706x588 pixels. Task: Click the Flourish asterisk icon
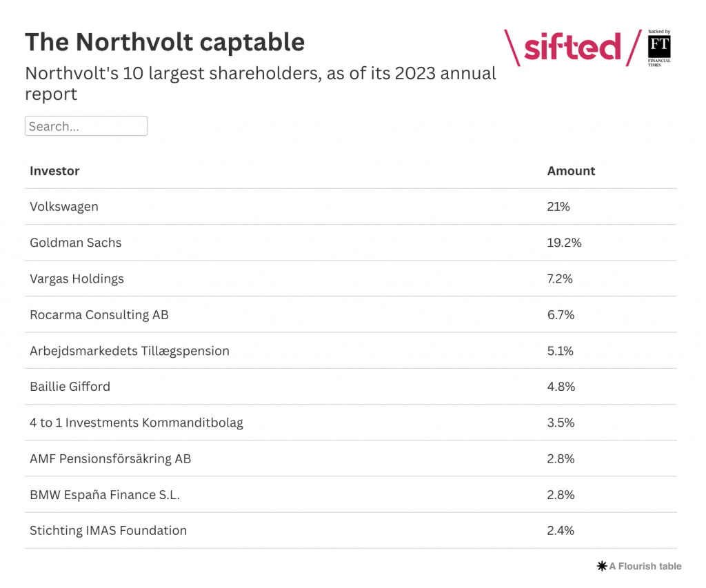point(602,567)
